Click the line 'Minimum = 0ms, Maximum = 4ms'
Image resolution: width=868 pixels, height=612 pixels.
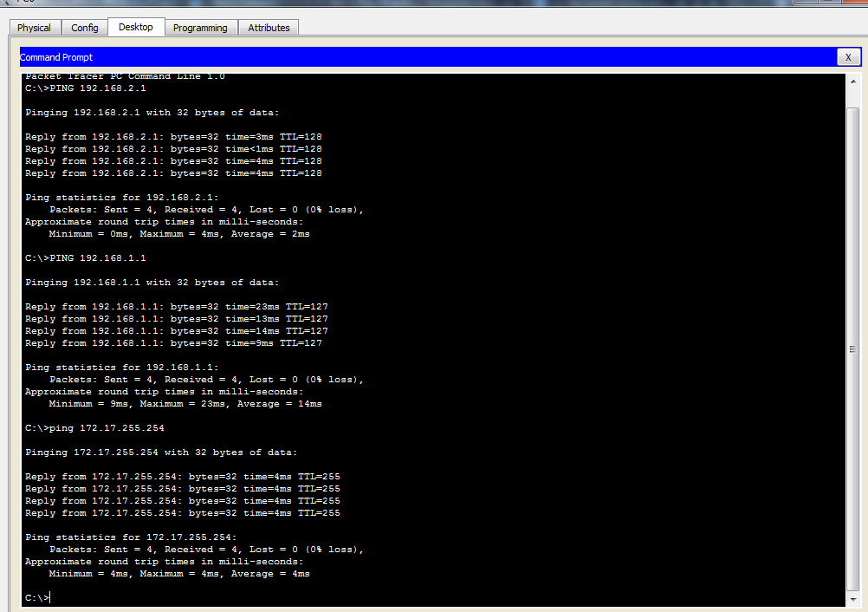[x=179, y=234]
